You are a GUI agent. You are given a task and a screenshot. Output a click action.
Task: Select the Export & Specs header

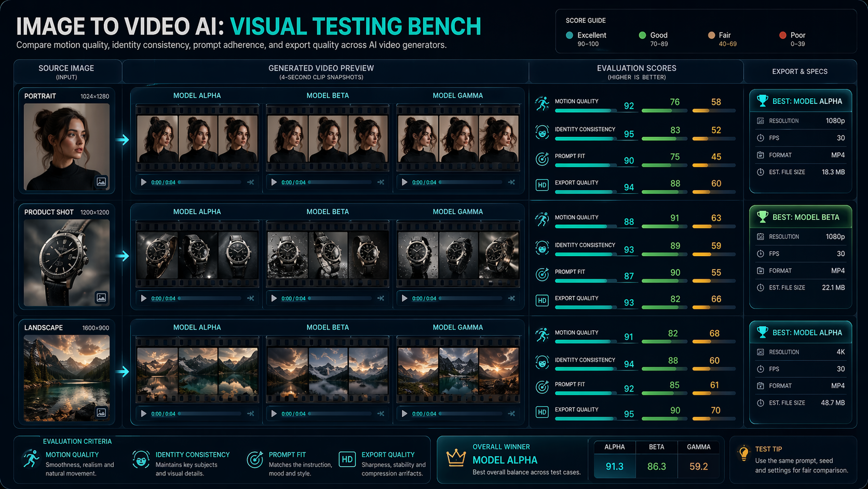click(799, 72)
